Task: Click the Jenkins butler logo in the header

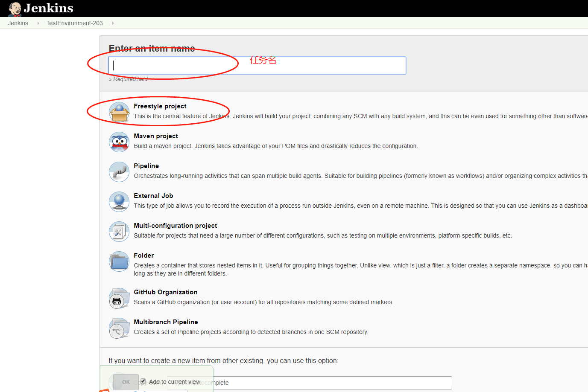Action: click(x=15, y=9)
